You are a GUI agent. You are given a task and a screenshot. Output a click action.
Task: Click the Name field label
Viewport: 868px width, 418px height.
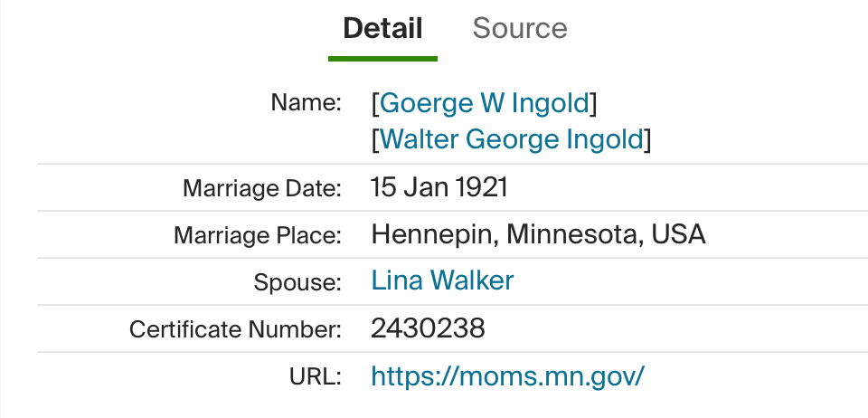click(x=306, y=103)
